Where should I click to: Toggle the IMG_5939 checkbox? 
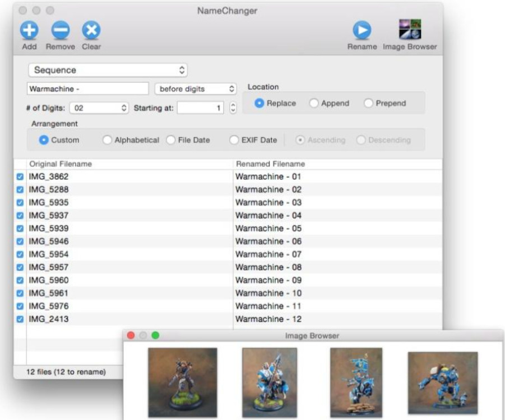coord(20,228)
